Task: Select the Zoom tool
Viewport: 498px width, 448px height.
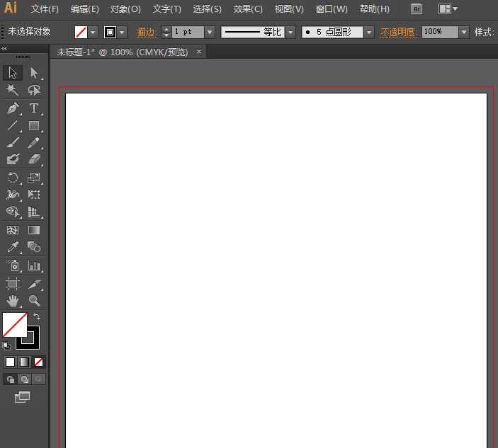Action: pos(34,301)
